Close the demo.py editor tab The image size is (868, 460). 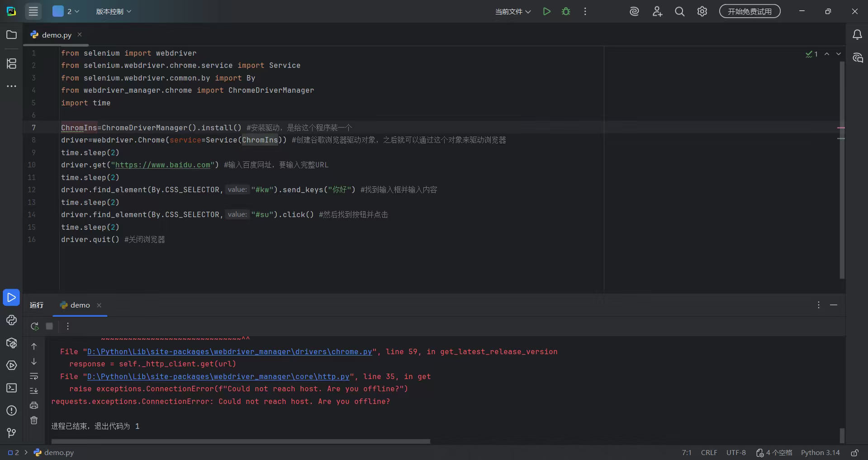click(x=80, y=34)
